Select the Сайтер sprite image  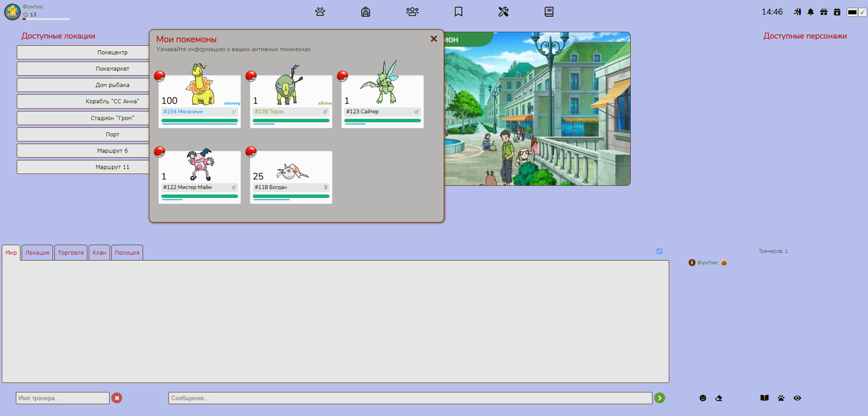(x=380, y=82)
